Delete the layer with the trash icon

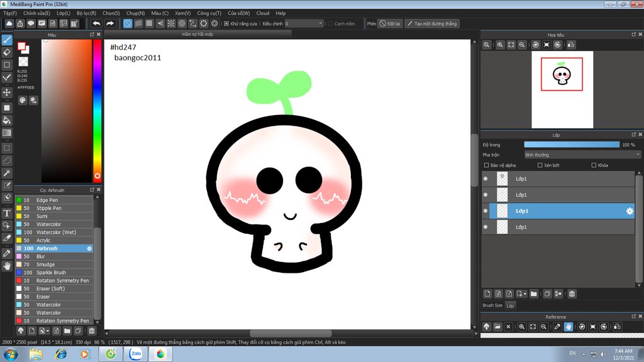572,294
